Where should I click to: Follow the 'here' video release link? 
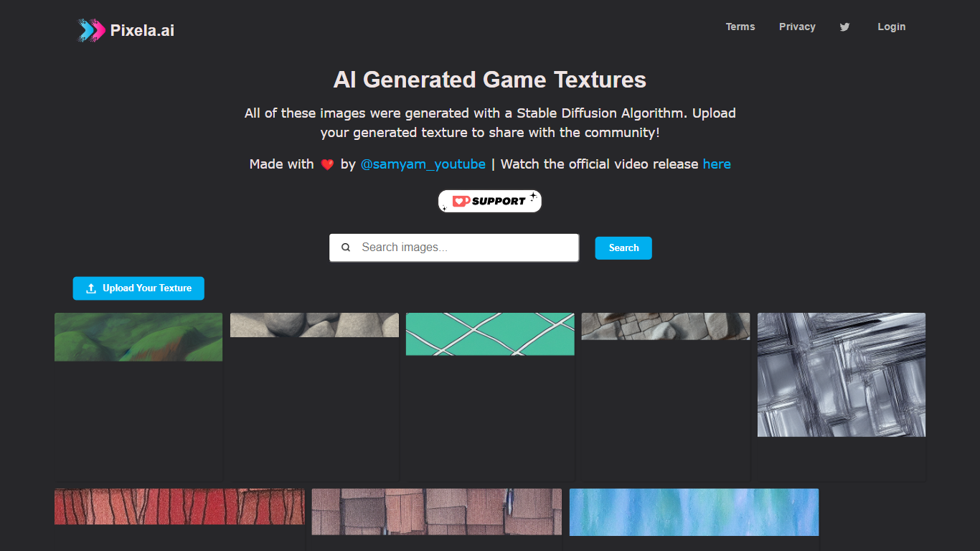coord(717,164)
